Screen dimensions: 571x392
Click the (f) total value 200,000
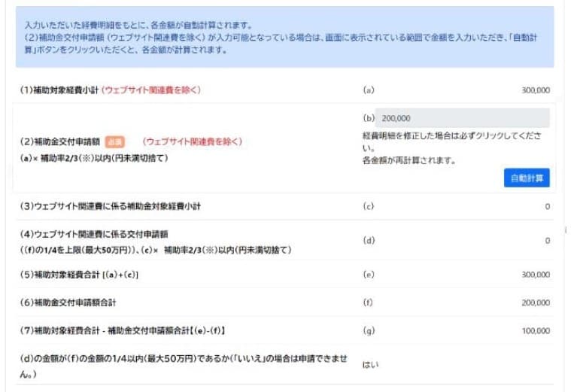coord(536,302)
